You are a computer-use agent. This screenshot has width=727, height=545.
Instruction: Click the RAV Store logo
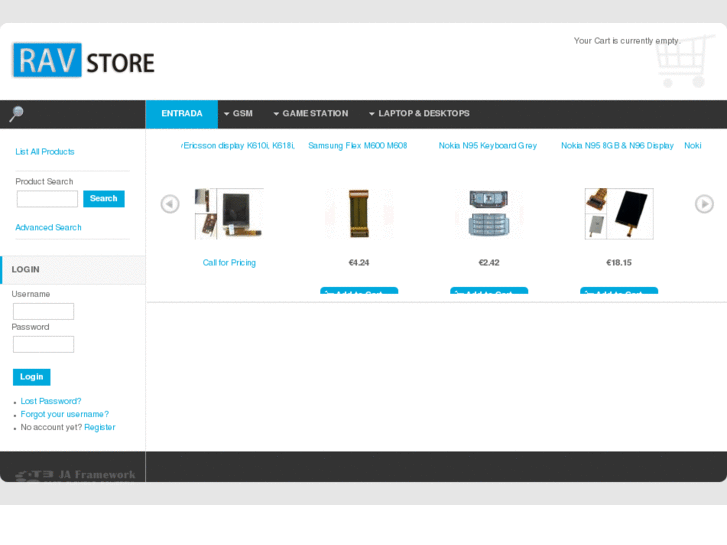click(x=83, y=60)
